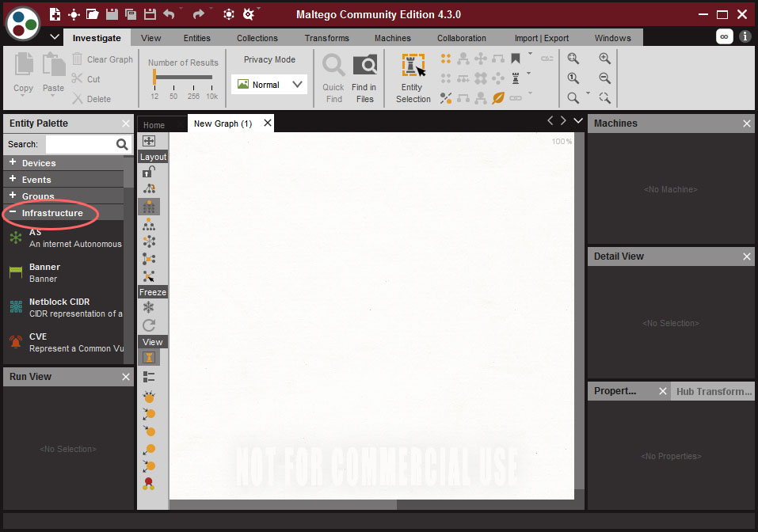
Task: Switch to List view icon
Action: pos(149,377)
